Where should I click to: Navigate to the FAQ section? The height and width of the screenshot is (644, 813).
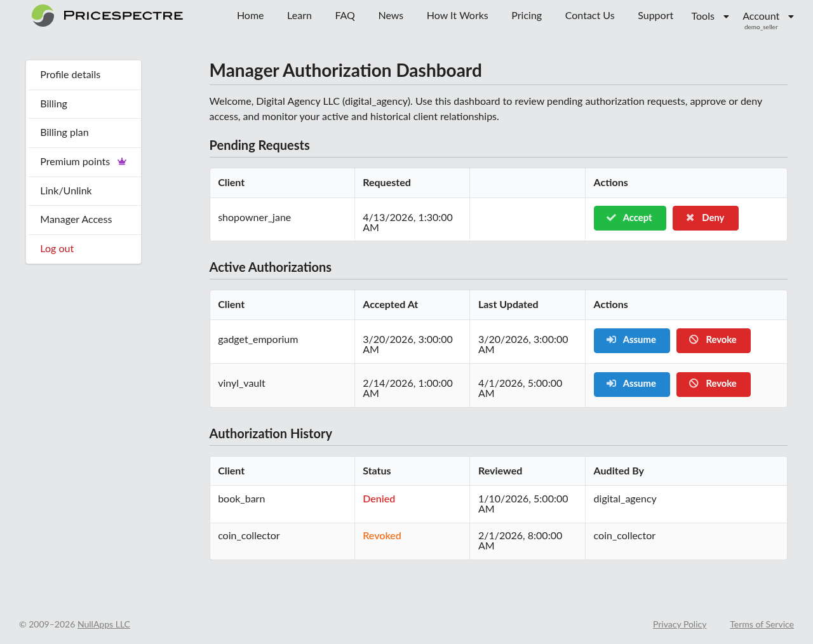pyautogui.click(x=344, y=16)
